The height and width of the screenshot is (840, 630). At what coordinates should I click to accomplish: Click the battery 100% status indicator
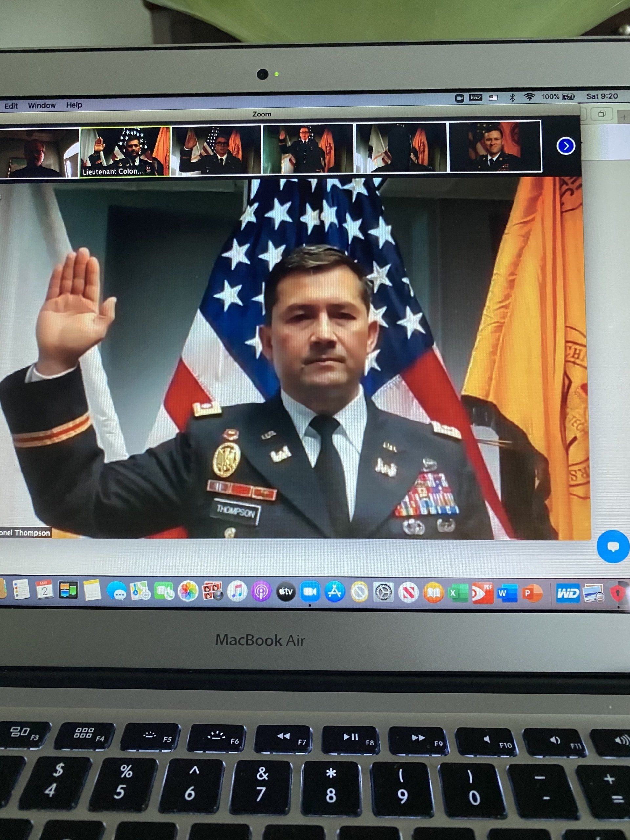click(558, 96)
